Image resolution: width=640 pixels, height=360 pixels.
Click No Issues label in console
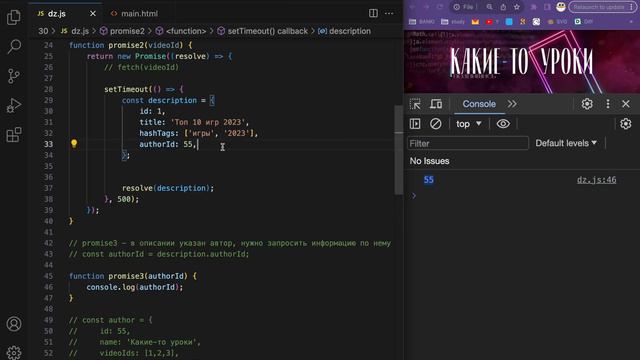click(x=429, y=161)
